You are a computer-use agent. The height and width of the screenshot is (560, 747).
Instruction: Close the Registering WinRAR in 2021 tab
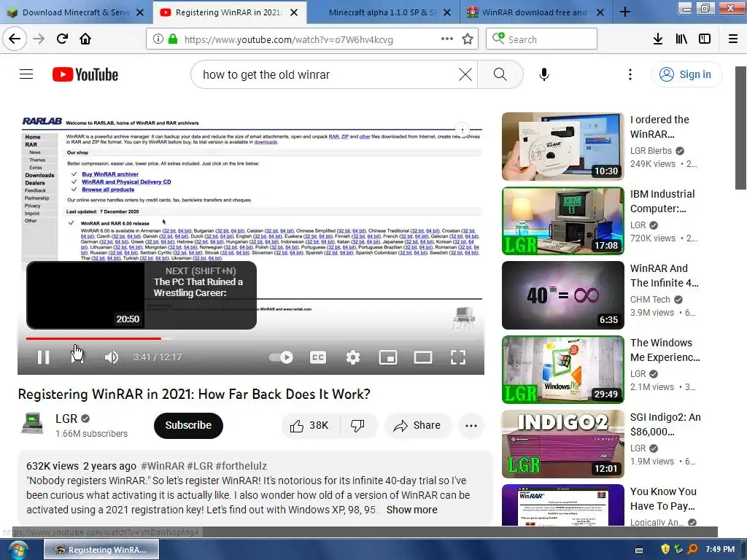[295, 12]
